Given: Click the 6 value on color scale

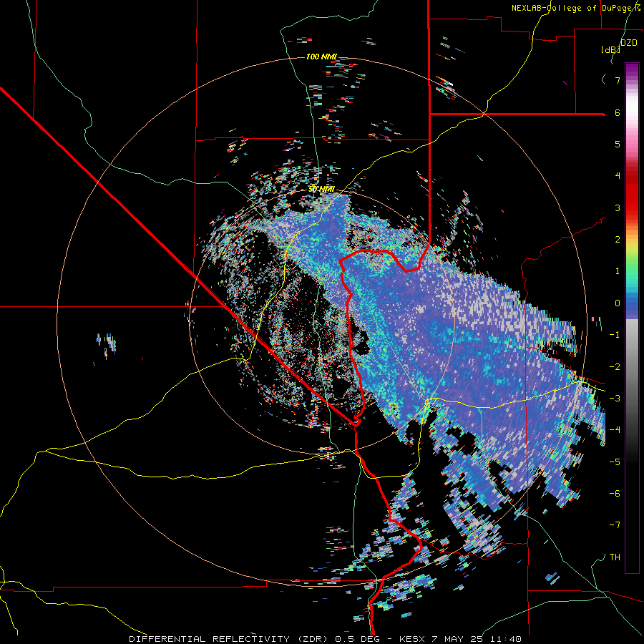Looking at the screenshot, I should [x=618, y=112].
